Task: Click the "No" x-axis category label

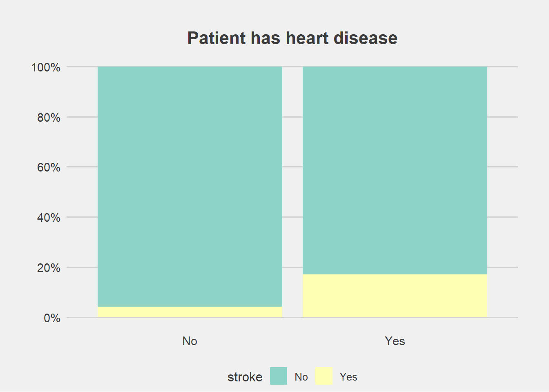Action: pos(190,341)
